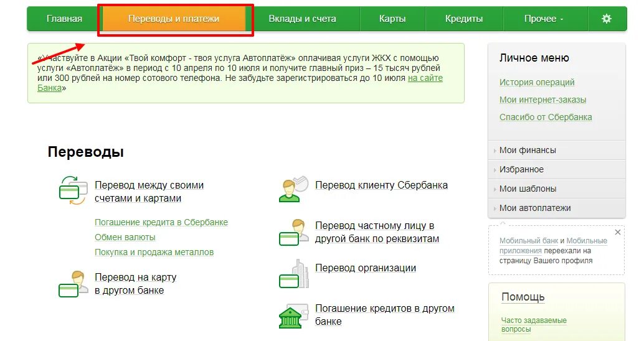Switch to Переводы и платежи tab

[173, 19]
